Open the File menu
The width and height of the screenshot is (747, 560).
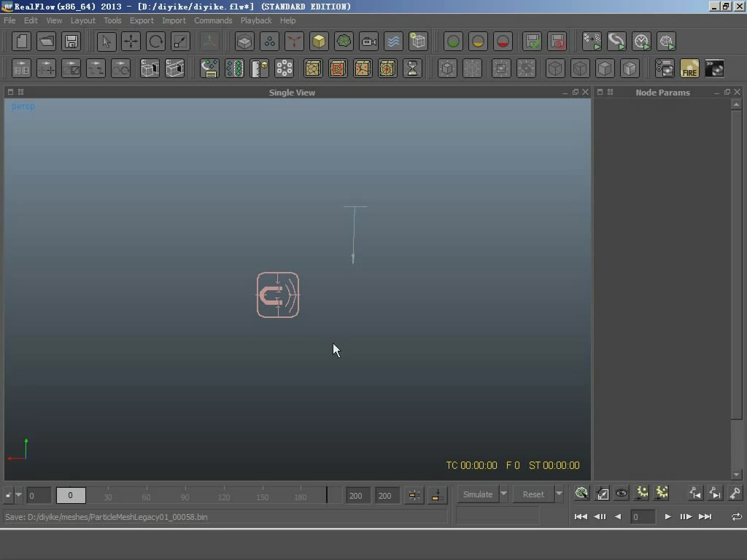9,20
